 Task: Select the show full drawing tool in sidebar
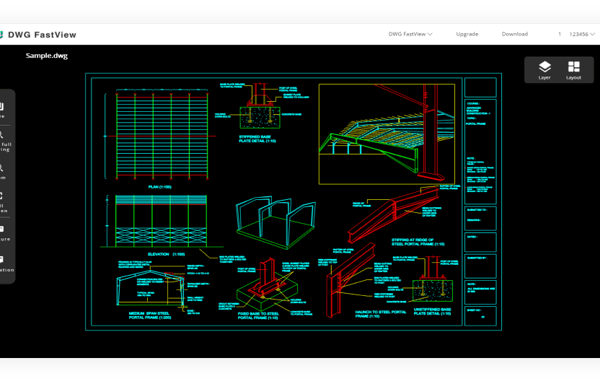pyautogui.click(x=4, y=142)
